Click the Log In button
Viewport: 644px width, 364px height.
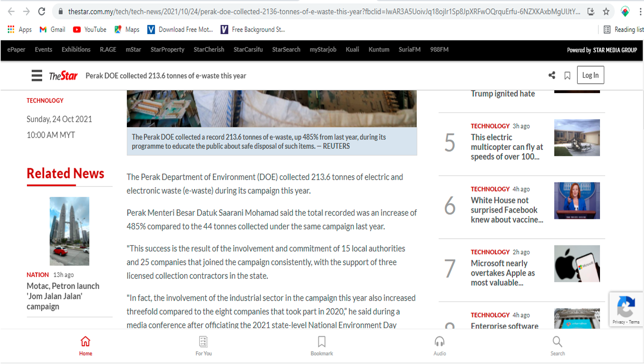(x=590, y=75)
